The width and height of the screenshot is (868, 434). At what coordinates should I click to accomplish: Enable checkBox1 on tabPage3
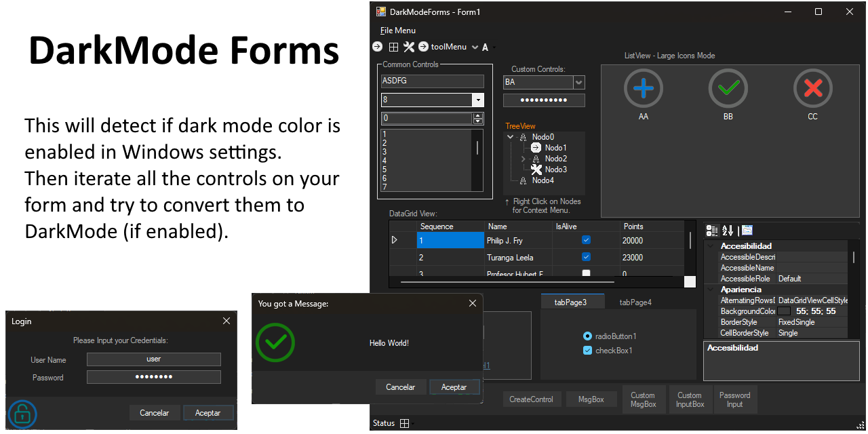tap(587, 351)
